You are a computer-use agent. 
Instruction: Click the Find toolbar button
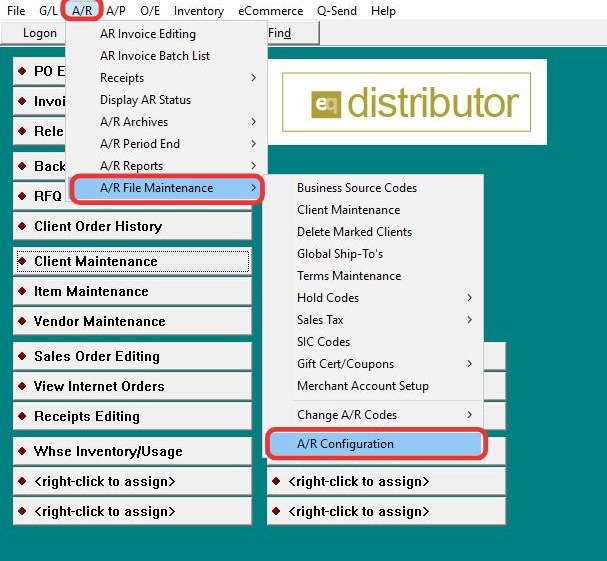293,33
